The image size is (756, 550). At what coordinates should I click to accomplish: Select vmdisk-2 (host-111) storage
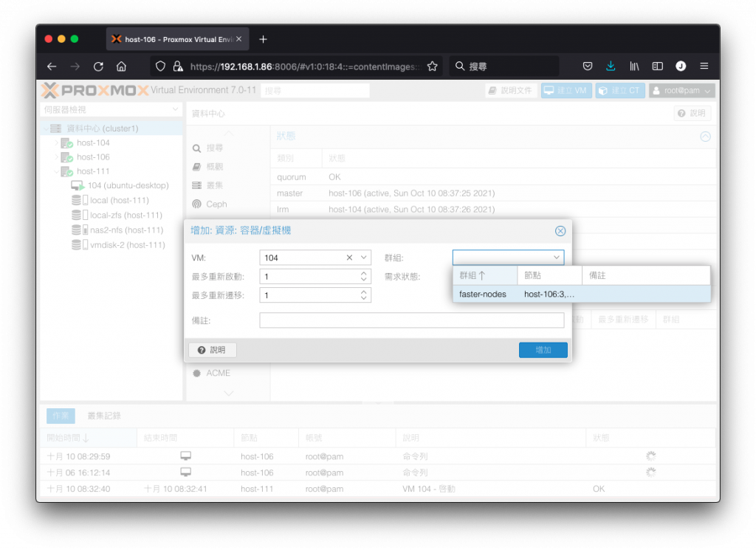click(x=127, y=245)
